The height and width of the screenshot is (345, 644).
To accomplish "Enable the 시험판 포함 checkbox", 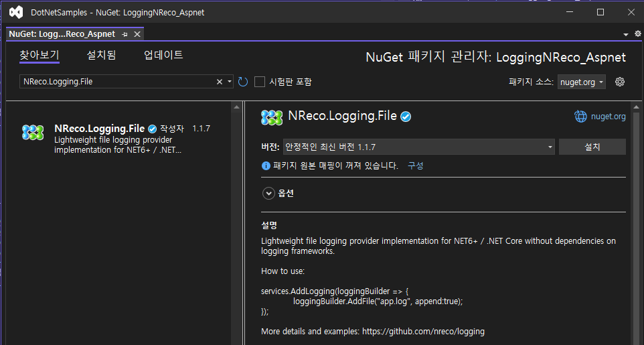I will point(260,82).
